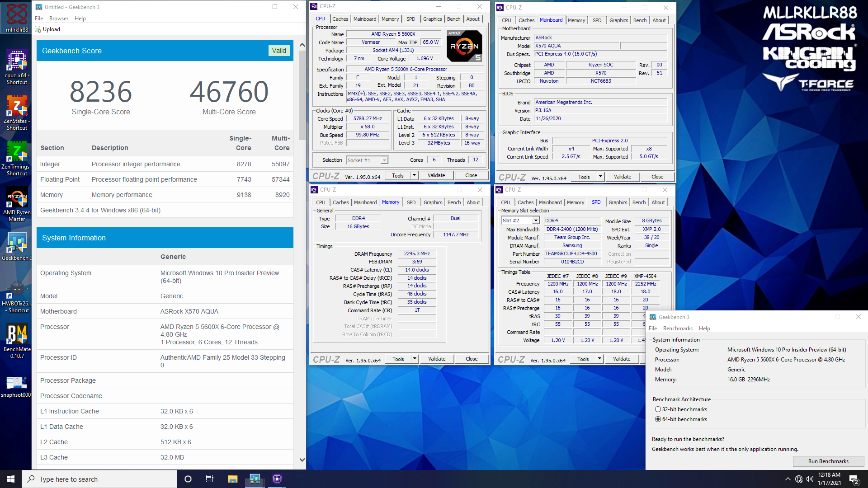Click the CPU-Z title icon in the SPD window

pos(500,190)
